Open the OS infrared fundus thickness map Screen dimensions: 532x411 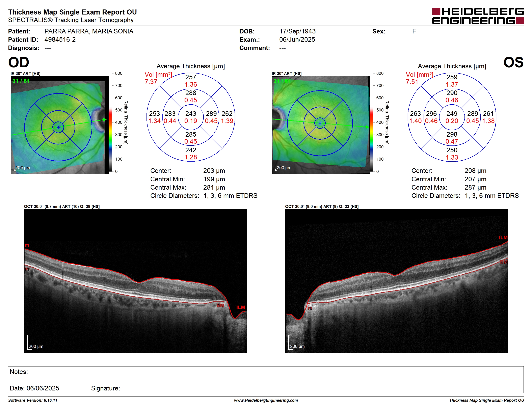pos(321,125)
